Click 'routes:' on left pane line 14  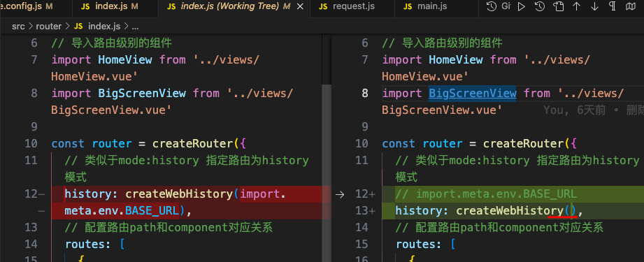coord(88,245)
